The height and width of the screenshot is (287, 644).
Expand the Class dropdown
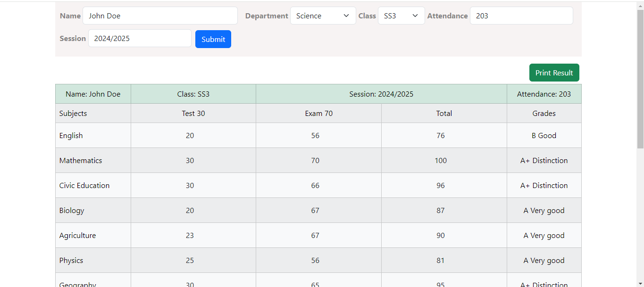point(401,16)
